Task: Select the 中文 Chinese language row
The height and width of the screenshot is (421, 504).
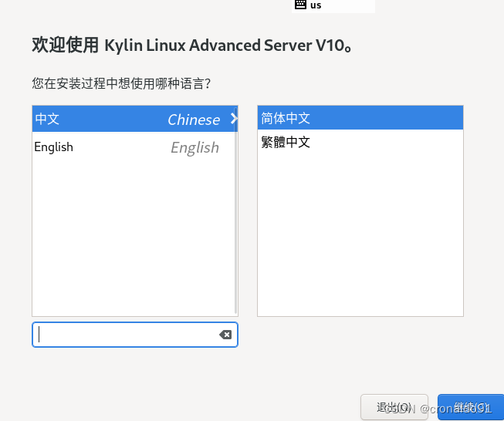Action: [134, 119]
